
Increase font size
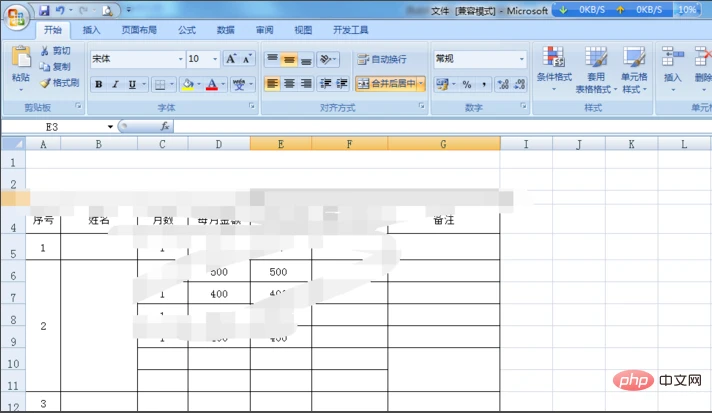pyautogui.click(x=231, y=59)
